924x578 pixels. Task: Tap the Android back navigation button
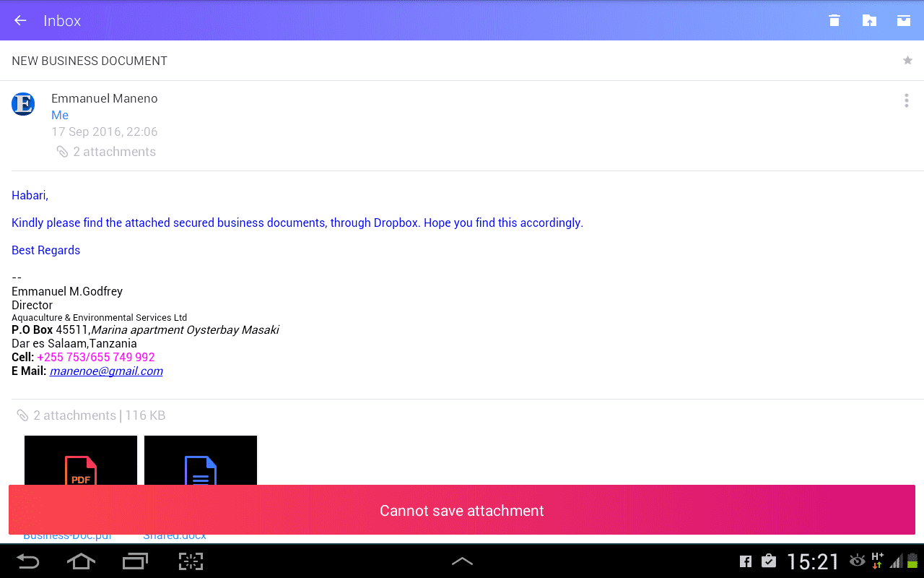click(x=27, y=561)
